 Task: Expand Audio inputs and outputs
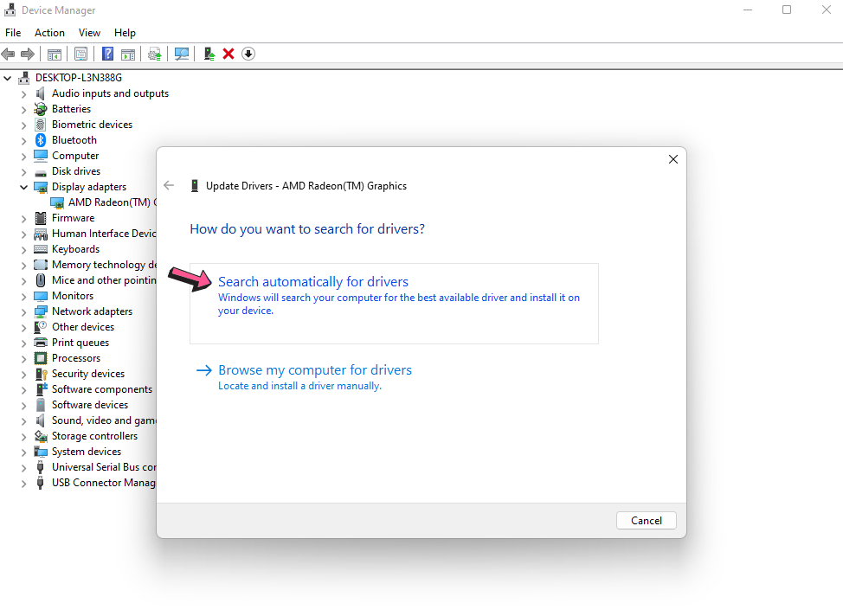23,94
